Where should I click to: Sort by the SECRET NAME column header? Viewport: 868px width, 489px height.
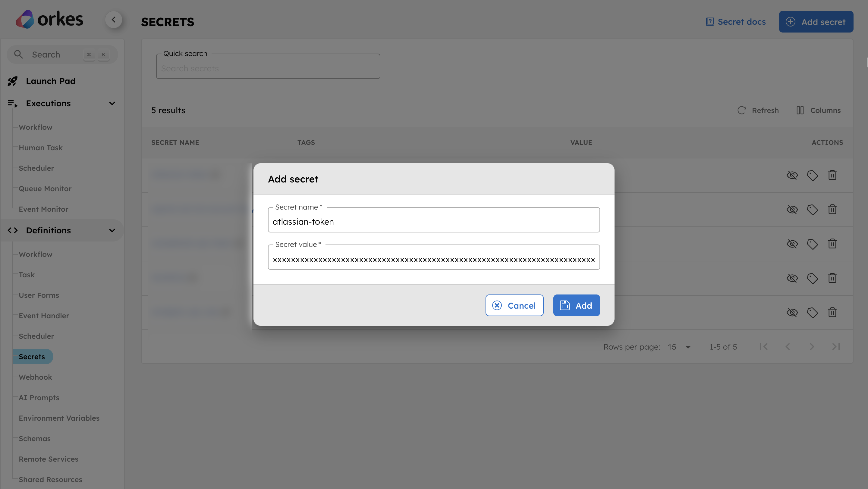pyautogui.click(x=175, y=143)
